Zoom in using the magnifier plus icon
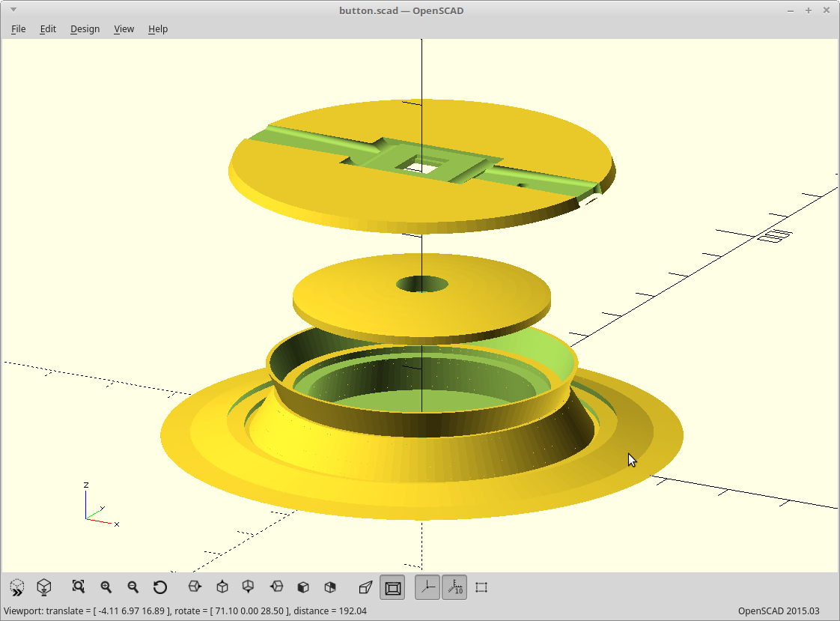Image resolution: width=840 pixels, height=621 pixels. tap(106, 587)
